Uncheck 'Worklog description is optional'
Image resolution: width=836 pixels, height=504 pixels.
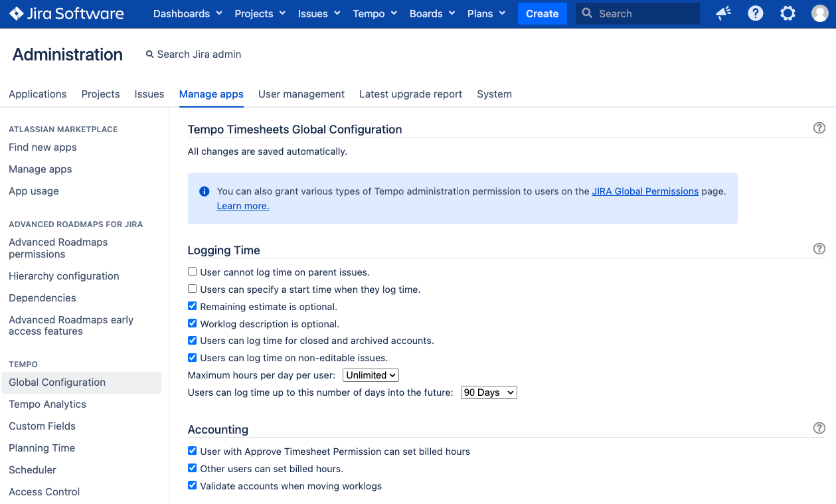point(193,324)
